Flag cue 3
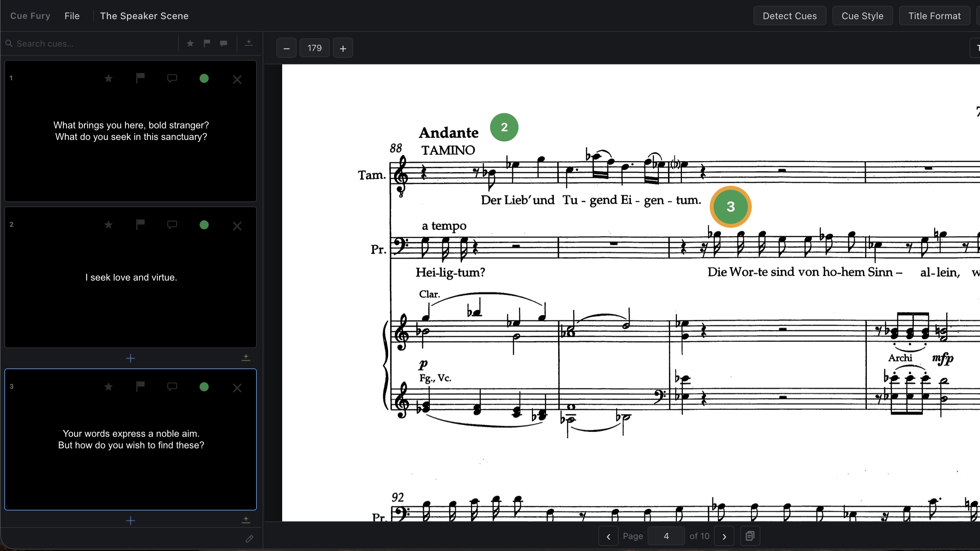Viewport: 980px width, 551px height. click(140, 387)
